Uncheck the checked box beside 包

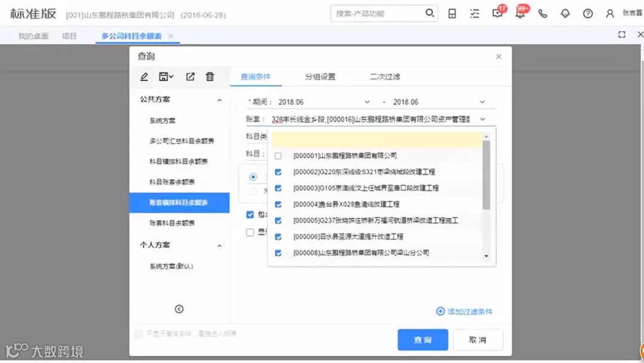pos(250,214)
